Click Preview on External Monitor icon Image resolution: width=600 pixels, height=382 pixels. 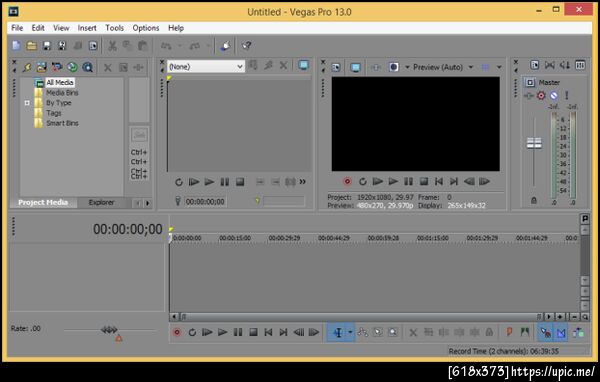tap(355, 67)
